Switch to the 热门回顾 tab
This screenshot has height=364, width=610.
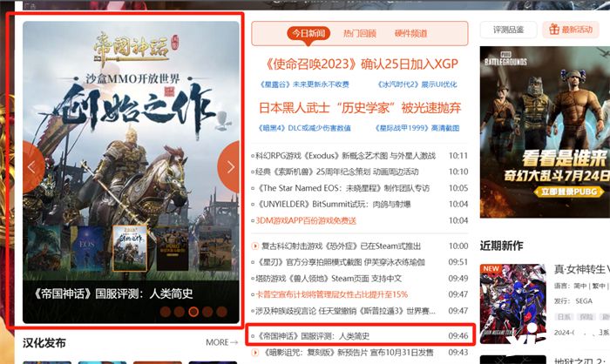[x=360, y=33]
